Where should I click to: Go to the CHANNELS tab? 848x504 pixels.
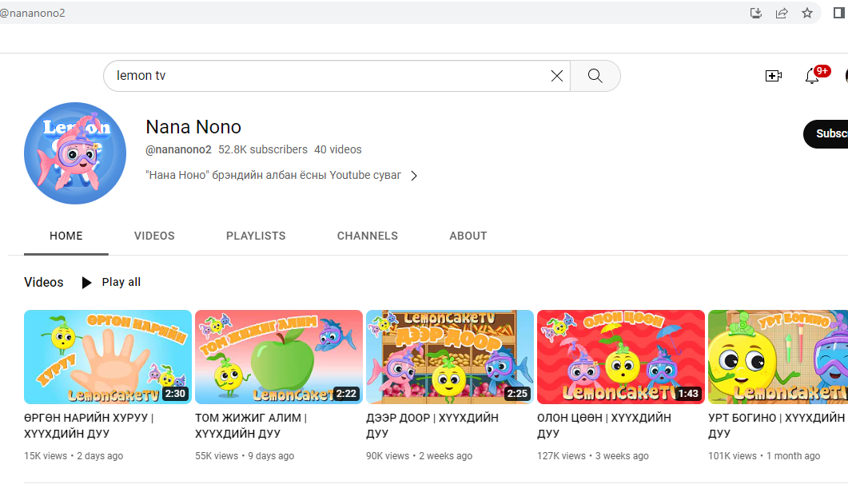(367, 236)
